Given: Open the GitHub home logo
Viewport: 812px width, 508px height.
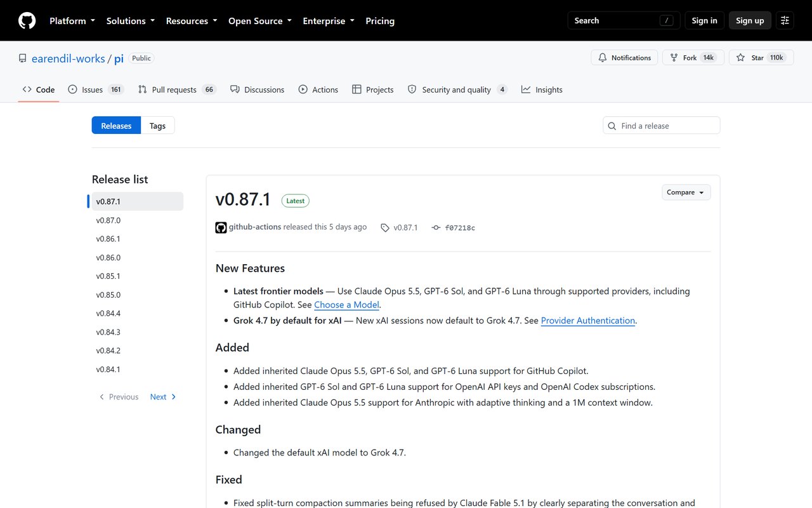Looking at the screenshot, I should pos(27,21).
